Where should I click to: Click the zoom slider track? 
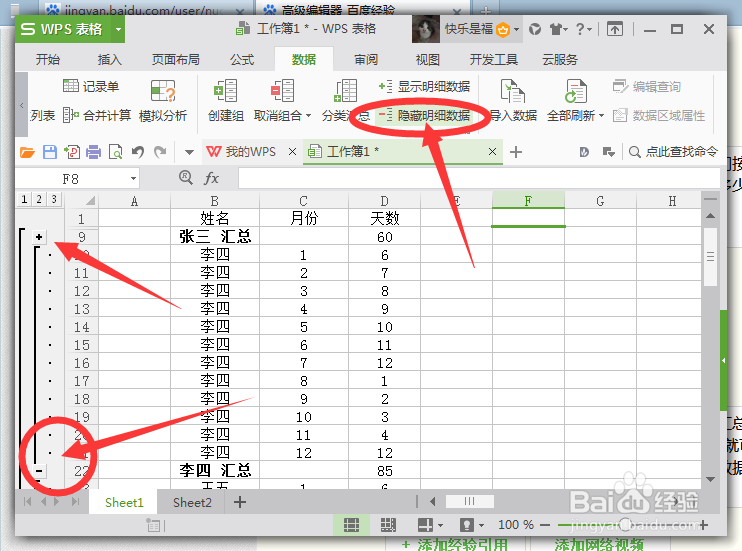point(626,524)
